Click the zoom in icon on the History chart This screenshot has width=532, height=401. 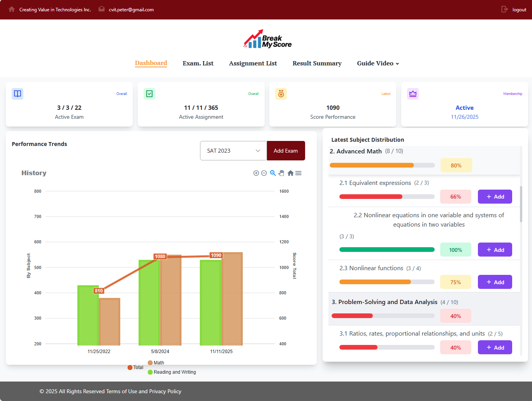click(x=256, y=173)
